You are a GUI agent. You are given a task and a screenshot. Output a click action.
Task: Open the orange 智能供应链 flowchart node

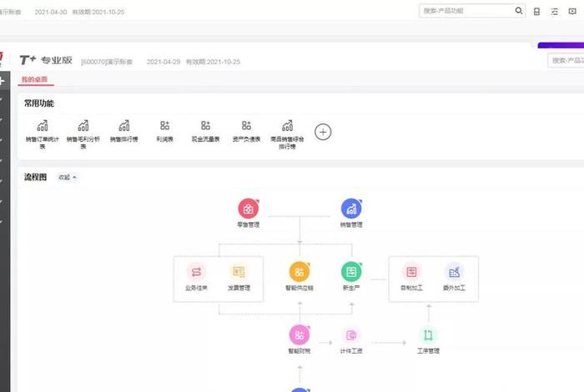click(x=300, y=272)
